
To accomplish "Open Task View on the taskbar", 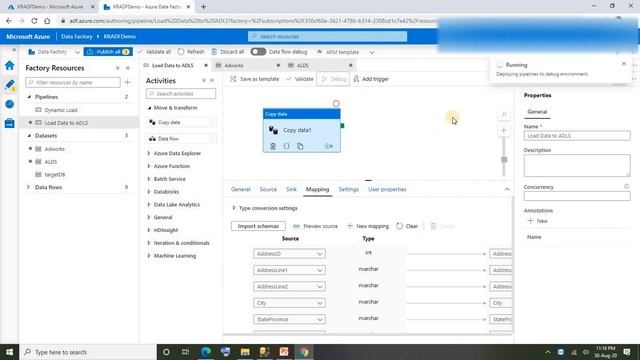I will pos(185,352).
